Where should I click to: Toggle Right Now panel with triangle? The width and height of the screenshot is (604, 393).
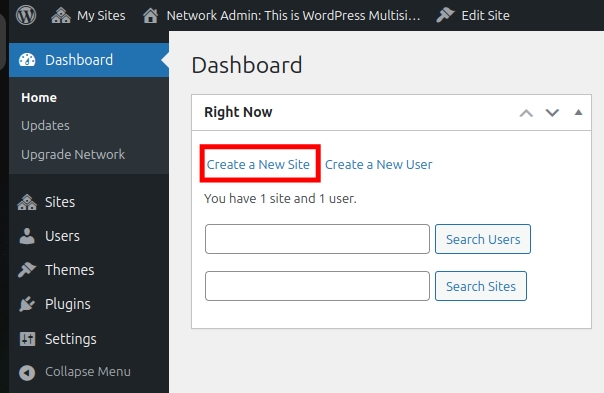click(578, 113)
